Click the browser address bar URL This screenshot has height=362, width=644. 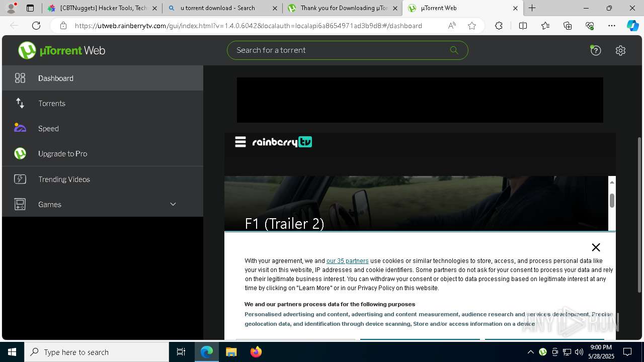[x=249, y=26]
